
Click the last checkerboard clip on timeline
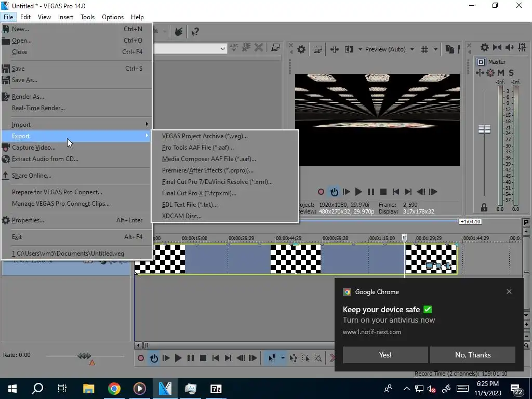(431, 259)
